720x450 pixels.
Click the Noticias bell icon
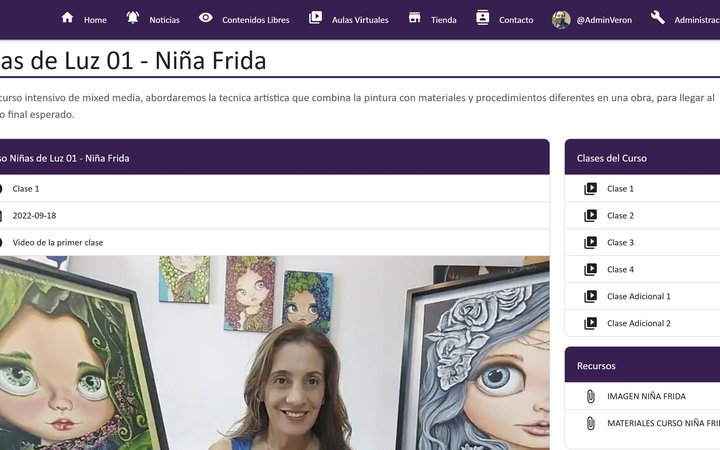click(x=133, y=18)
